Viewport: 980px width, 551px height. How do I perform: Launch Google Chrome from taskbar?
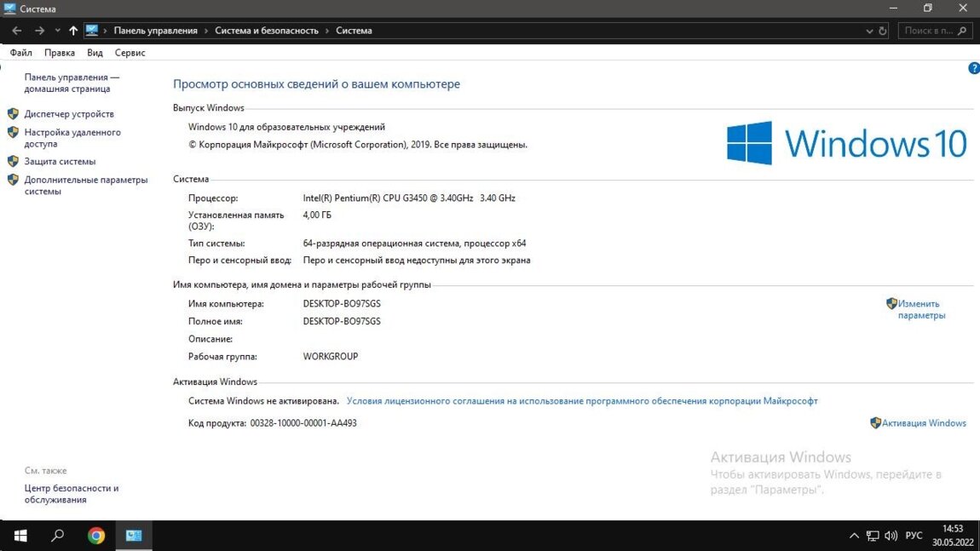point(96,536)
